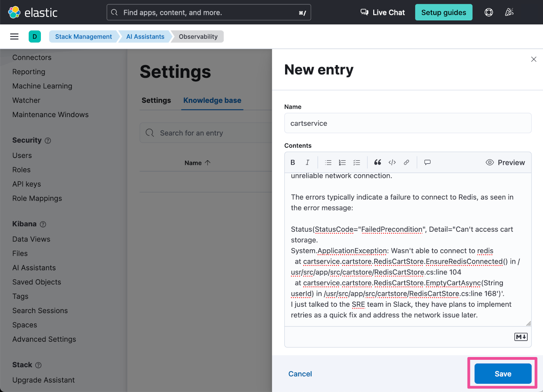This screenshot has height=392, width=543.
Task: Click the comment bubble icon in the toolbar
Action: tap(427, 163)
